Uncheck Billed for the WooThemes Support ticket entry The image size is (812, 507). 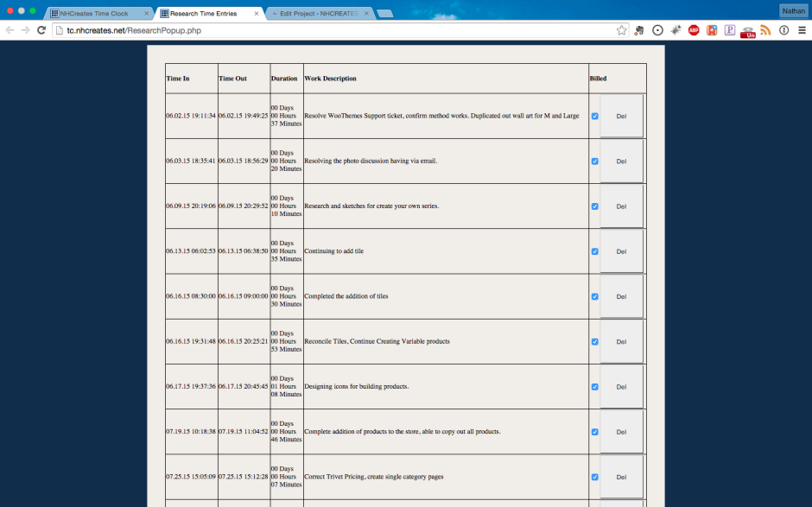point(595,116)
